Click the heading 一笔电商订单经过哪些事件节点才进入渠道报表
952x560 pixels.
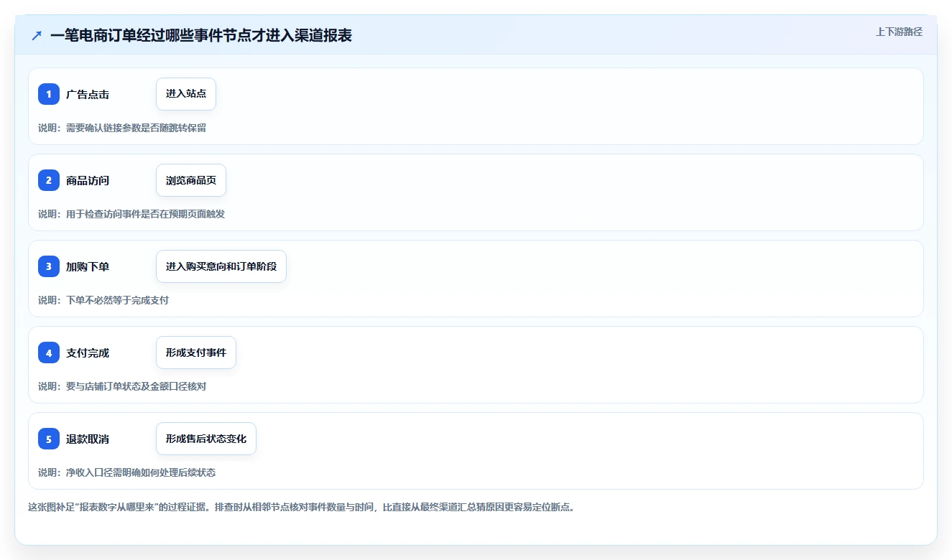(x=201, y=35)
